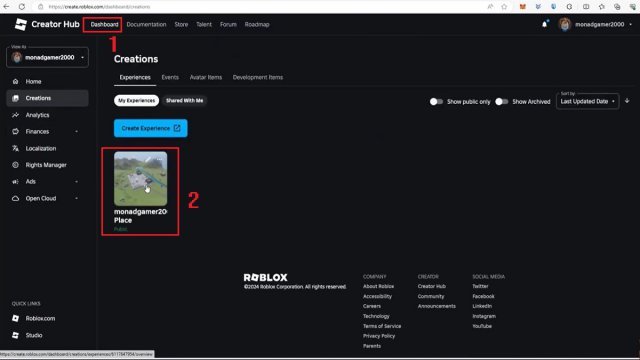Open the Home icon in sidebar
Screen dimensions: 640x360
(16, 82)
